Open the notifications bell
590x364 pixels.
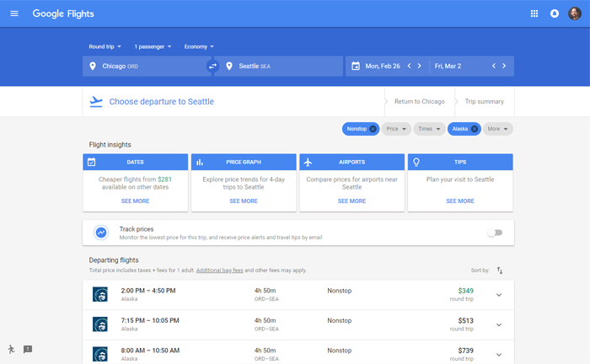point(555,13)
